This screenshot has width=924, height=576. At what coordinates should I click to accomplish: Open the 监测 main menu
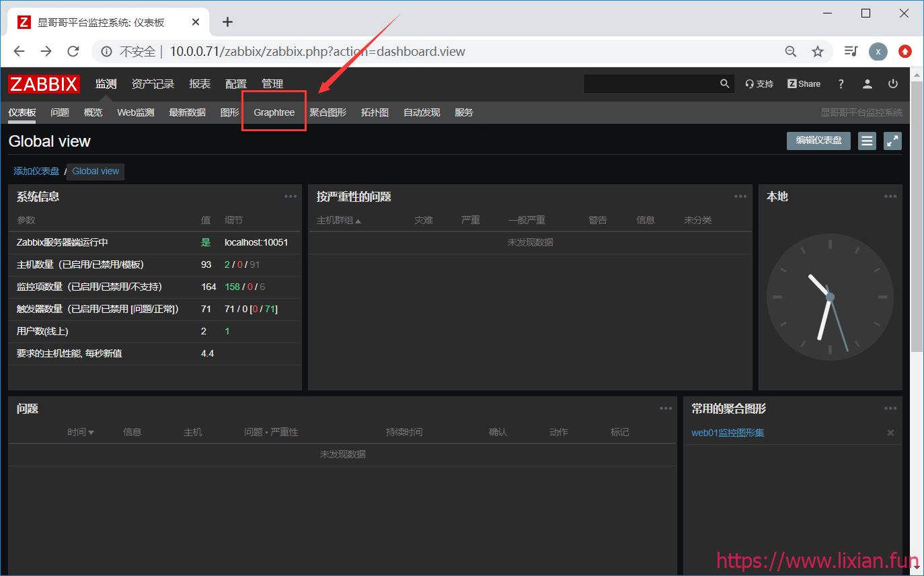click(x=106, y=84)
